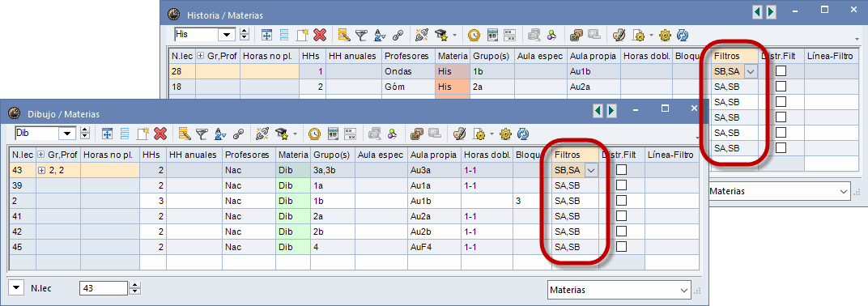Tick Distr.Filt checkbox for lesson 45 in Dibujo
This screenshot has height=306, width=868.
click(x=621, y=246)
